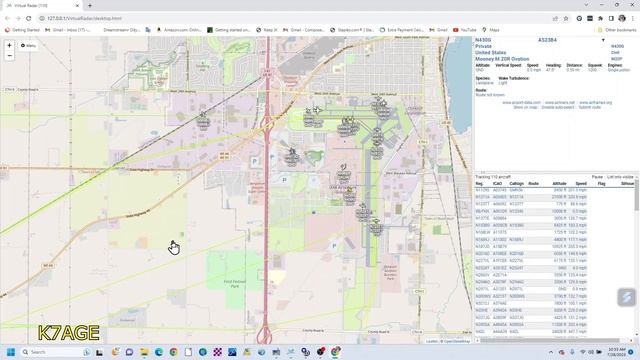Open the Amazon.com bookmark

[179, 30]
